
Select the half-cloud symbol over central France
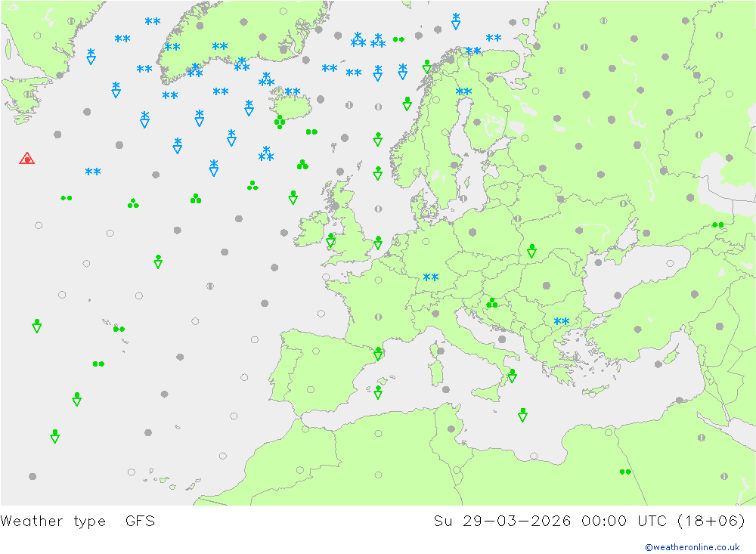point(379,317)
